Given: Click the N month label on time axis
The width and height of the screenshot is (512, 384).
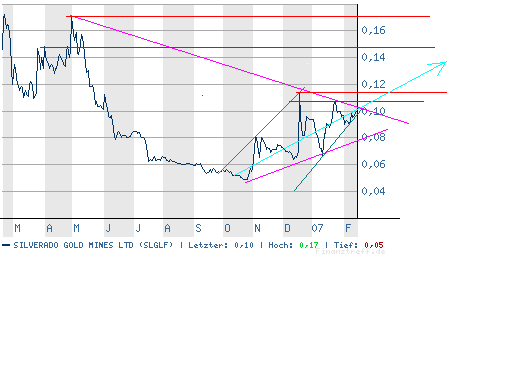Looking at the screenshot, I should click(257, 228).
